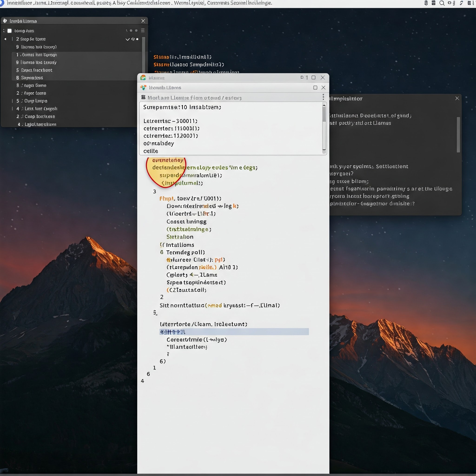Click the text box scrollbar thumb
The width and height of the screenshot is (476, 476).
click(x=324, y=114)
